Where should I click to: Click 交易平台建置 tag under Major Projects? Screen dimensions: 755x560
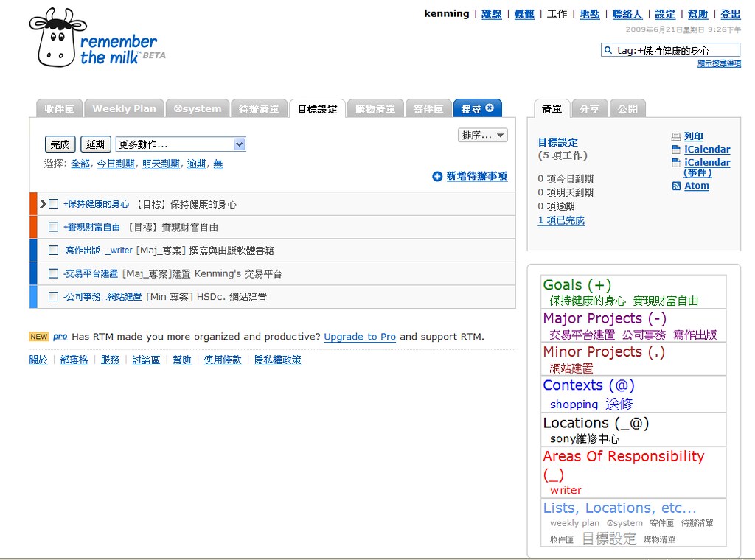pos(582,335)
